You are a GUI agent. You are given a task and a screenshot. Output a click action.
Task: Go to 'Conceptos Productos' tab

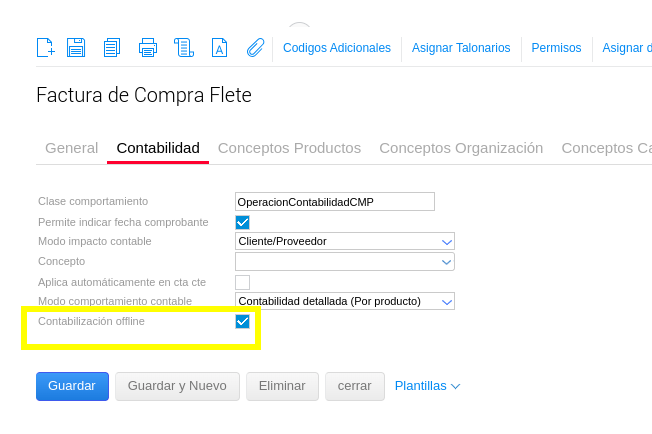point(289,148)
